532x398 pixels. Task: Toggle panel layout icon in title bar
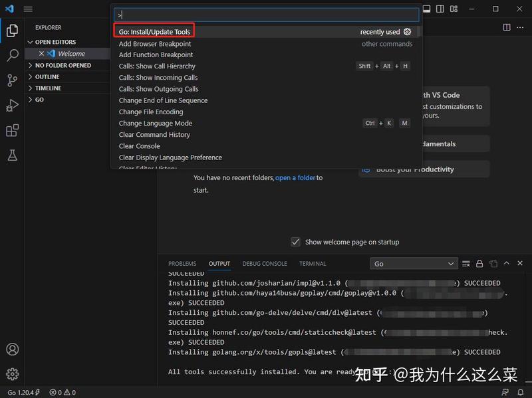pos(426,9)
